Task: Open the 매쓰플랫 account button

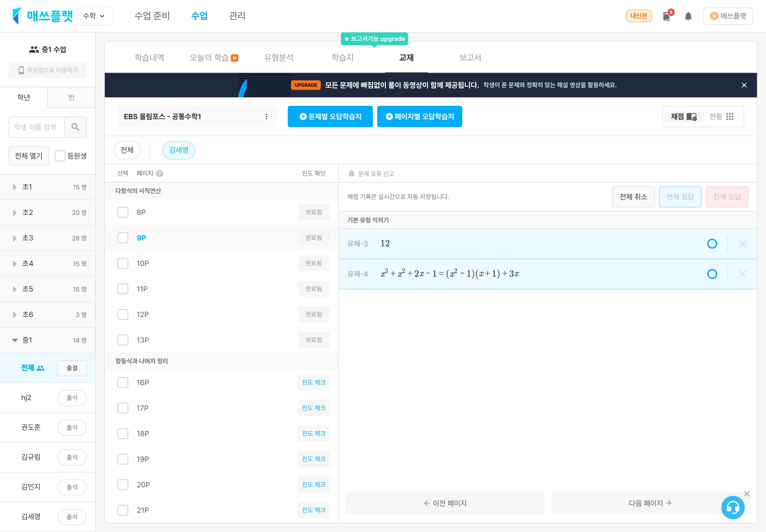Action: coord(728,16)
